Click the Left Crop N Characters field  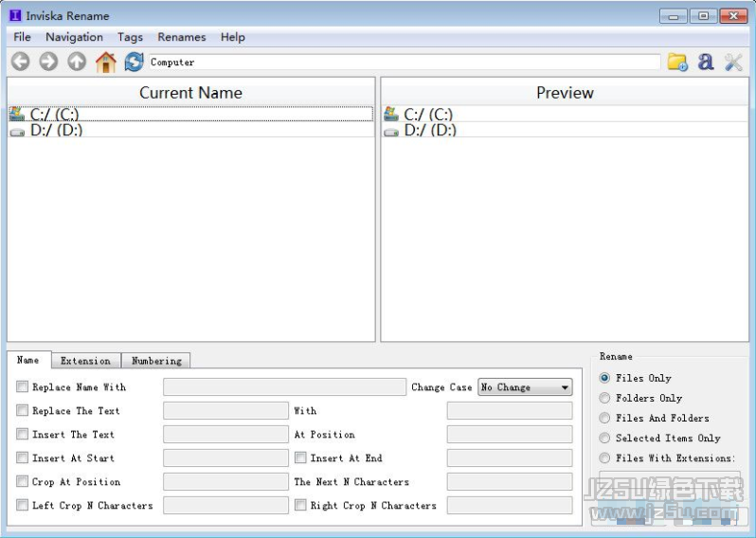point(225,505)
